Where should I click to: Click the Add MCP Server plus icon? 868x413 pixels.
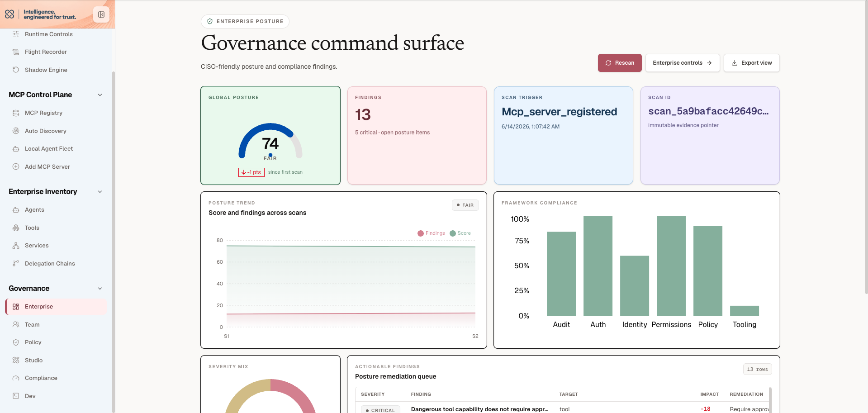pos(16,167)
